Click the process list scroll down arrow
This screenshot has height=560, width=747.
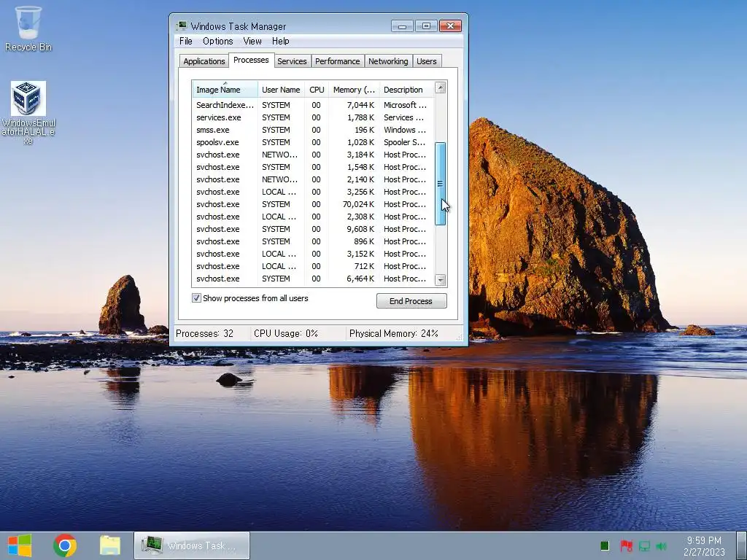point(440,280)
